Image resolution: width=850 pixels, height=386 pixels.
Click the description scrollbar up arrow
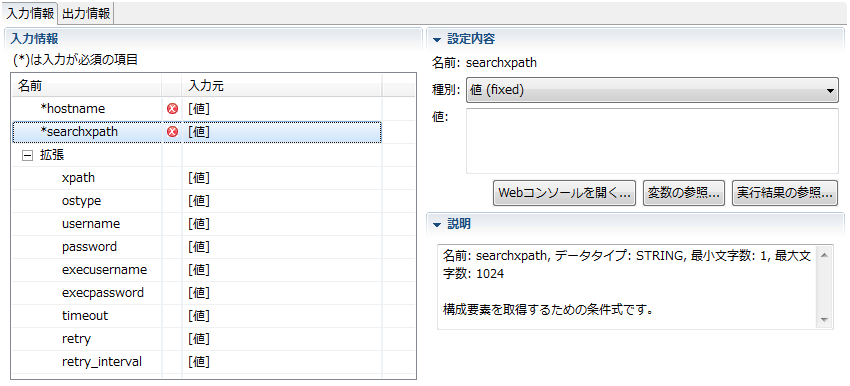coord(825,254)
